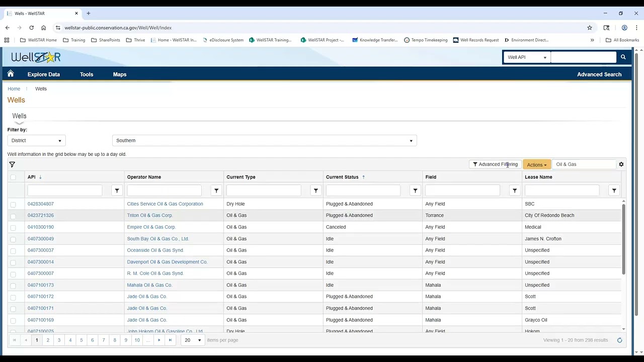Screen dimensions: 644x362
Task: Open Operator Name column filter funnel
Action: [x=216, y=191]
